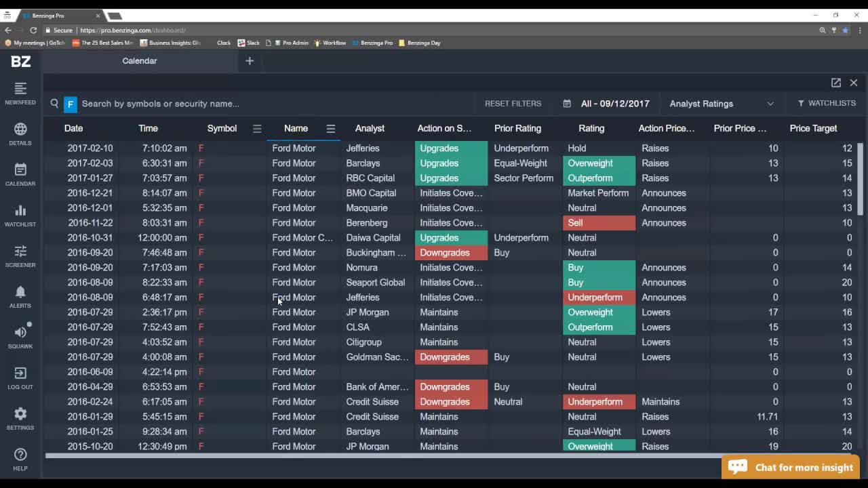Select the Goldman Sachs Downgrades cell

click(x=451, y=357)
